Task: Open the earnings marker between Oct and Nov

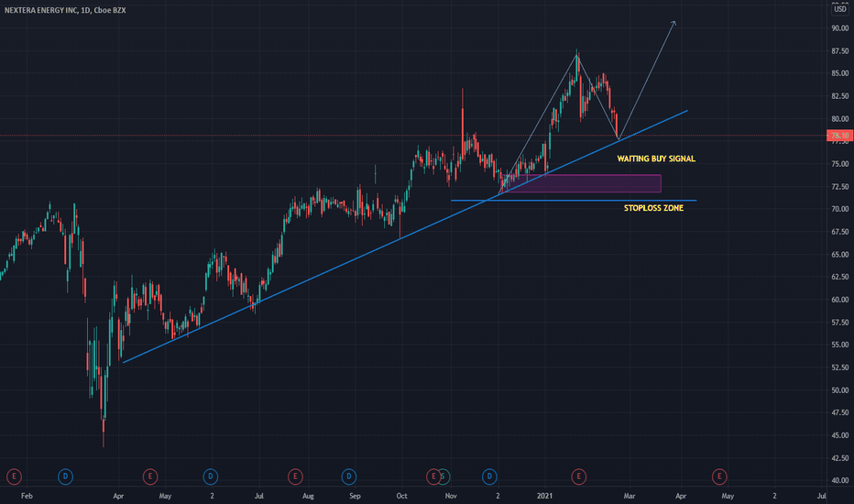Action: tap(433, 477)
